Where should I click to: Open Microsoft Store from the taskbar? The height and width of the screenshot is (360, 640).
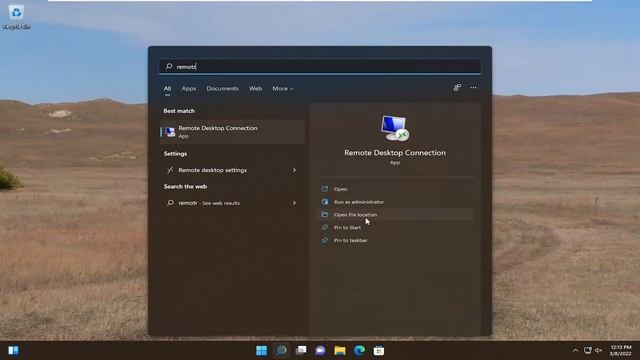point(379,351)
